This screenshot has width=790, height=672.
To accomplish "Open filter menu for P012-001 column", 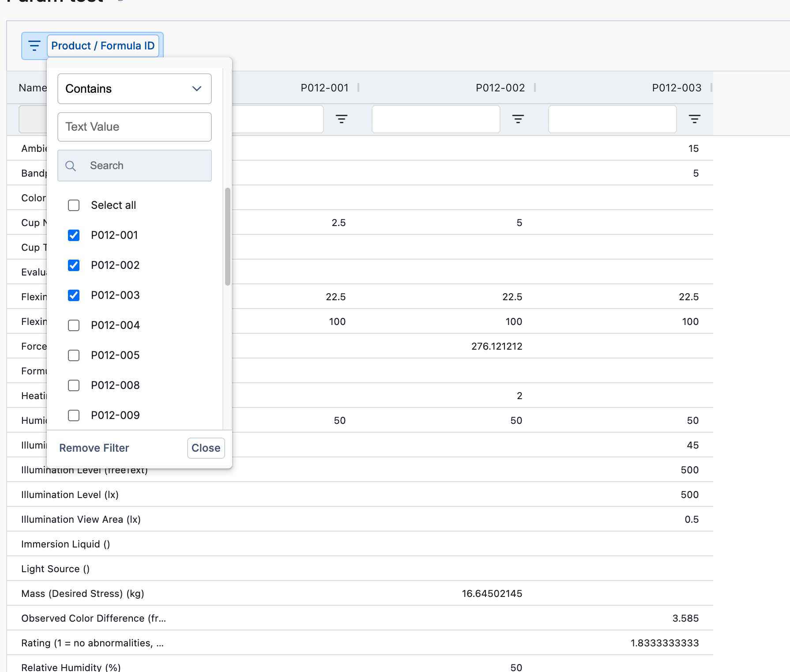I will (341, 119).
